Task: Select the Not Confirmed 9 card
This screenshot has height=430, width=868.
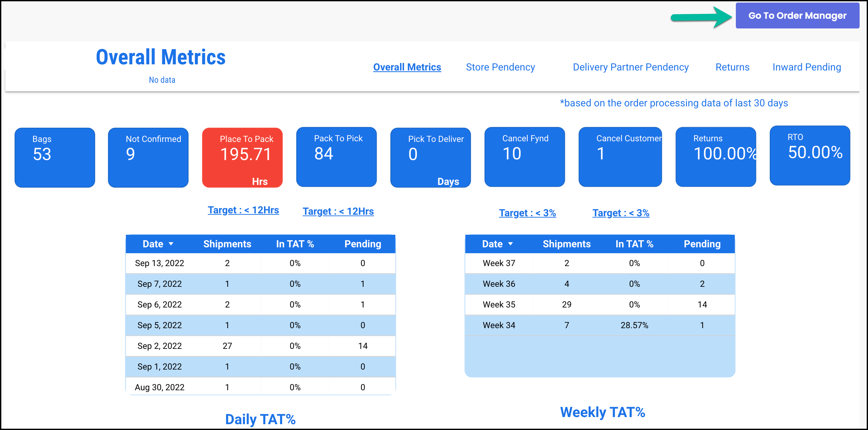Action: [x=148, y=157]
